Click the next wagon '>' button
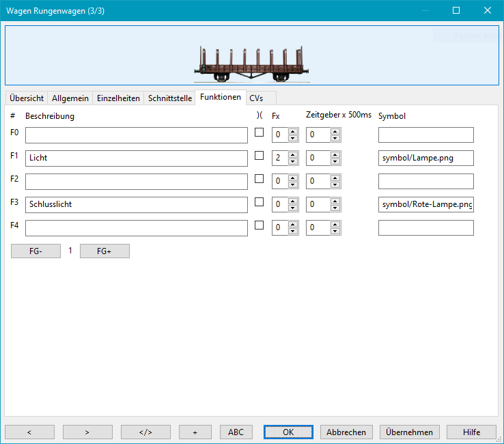The width and height of the screenshot is (504, 444). click(87, 432)
